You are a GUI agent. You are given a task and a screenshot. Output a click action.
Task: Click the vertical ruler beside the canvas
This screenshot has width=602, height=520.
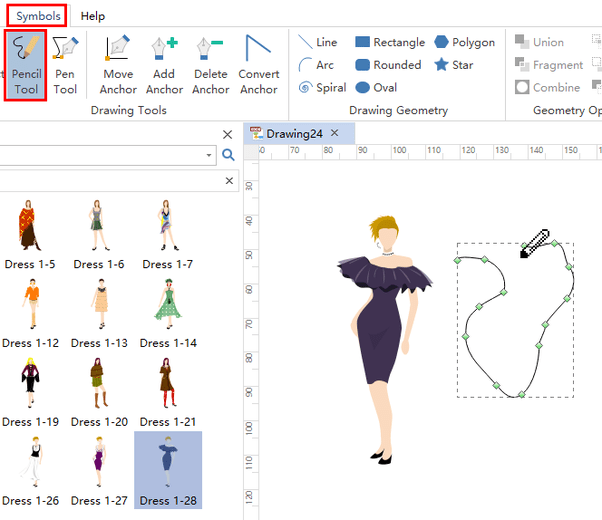(251, 340)
